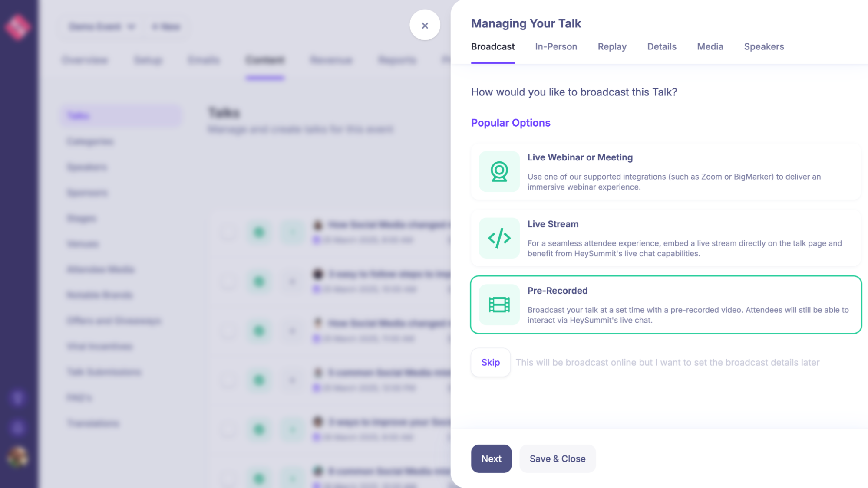
Task: Expand the Demo Event dropdown
Action: [x=102, y=27]
